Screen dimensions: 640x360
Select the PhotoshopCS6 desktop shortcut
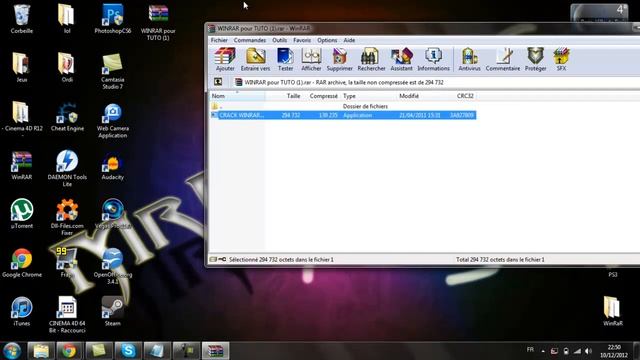[113, 19]
